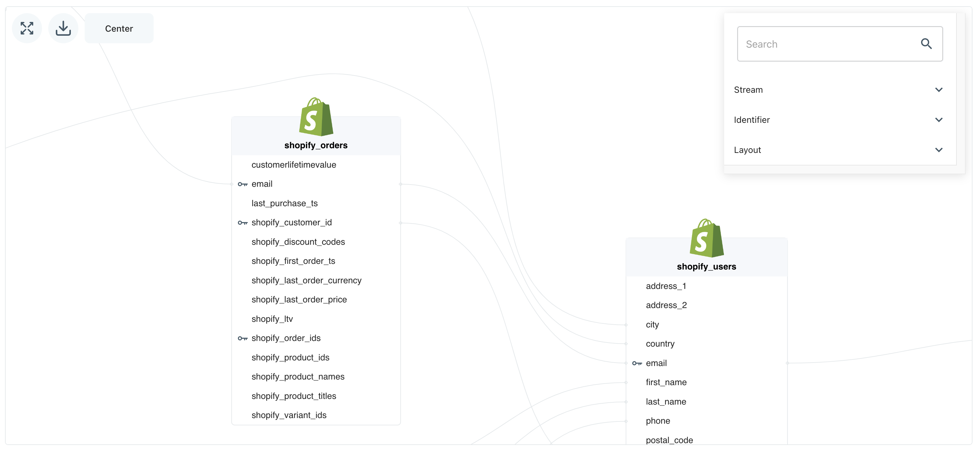Click key icon next to shopify_order_ids
The width and height of the screenshot is (980, 450).
click(242, 338)
